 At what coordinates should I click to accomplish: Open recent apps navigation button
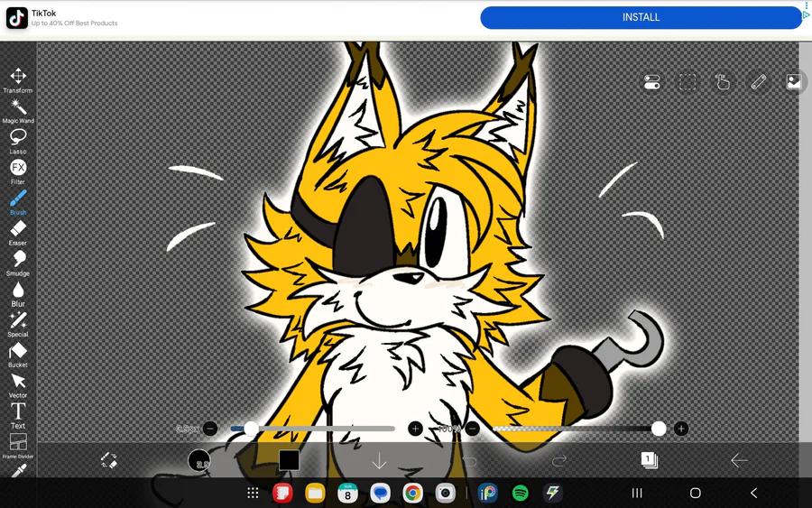point(637,493)
